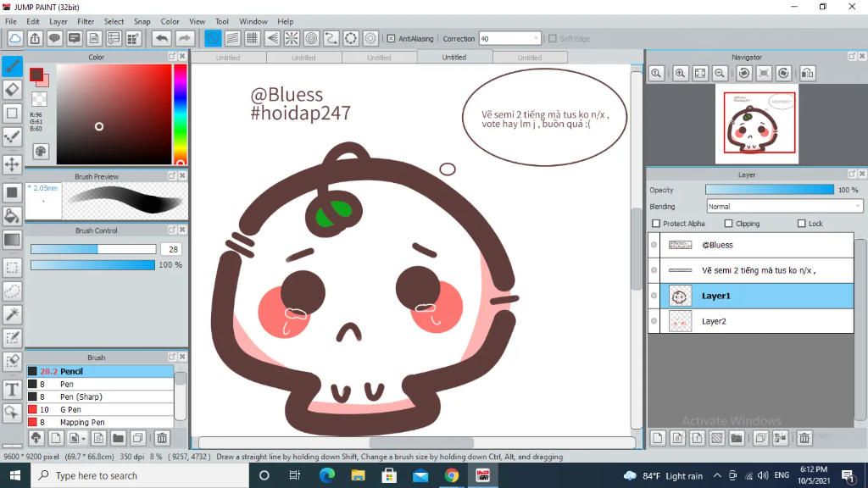The height and width of the screenshot is (488, 868).
Task: Open the color palette icon in Color panel
Action: click(x=41, y=151)
